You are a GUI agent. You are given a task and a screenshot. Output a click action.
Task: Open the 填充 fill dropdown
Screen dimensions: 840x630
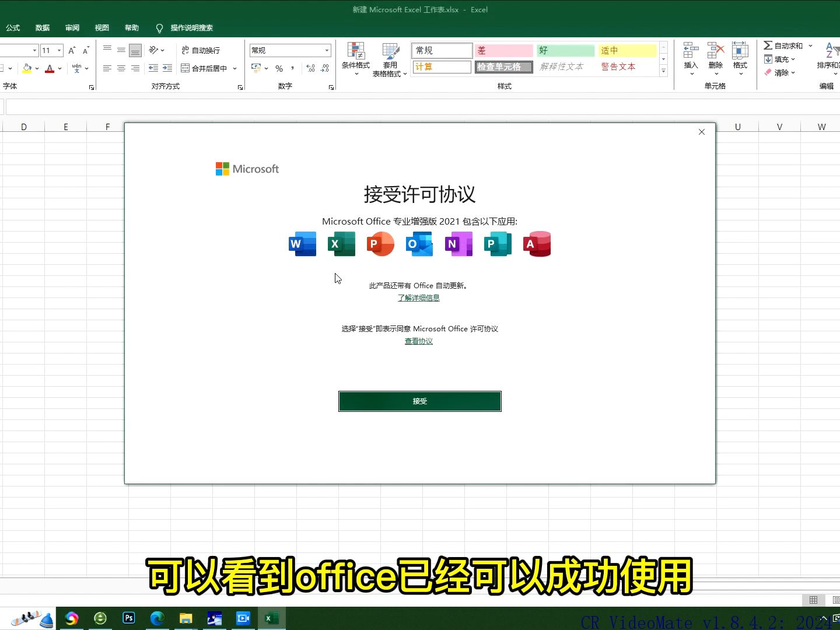point(780,59)
